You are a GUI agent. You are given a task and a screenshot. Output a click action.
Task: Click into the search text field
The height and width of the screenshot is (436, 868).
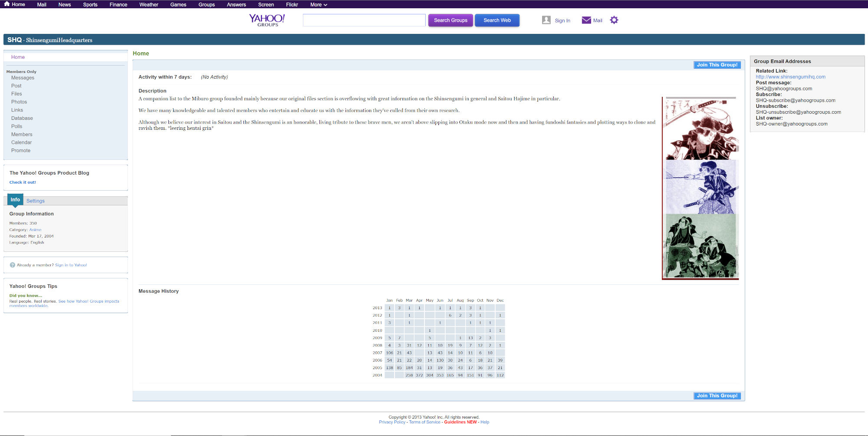[x=364, y=20]
